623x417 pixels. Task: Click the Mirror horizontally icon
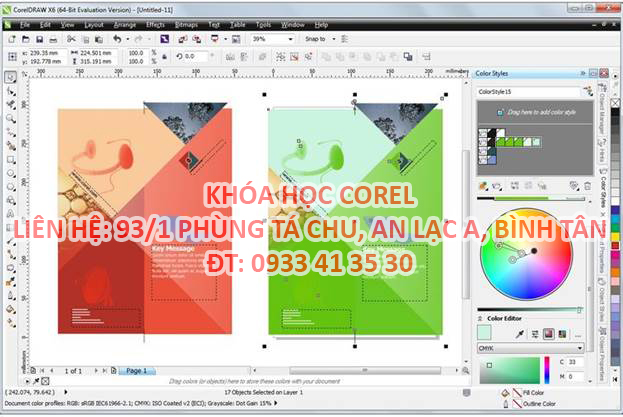pyautogui.click(x=230, y=57)
